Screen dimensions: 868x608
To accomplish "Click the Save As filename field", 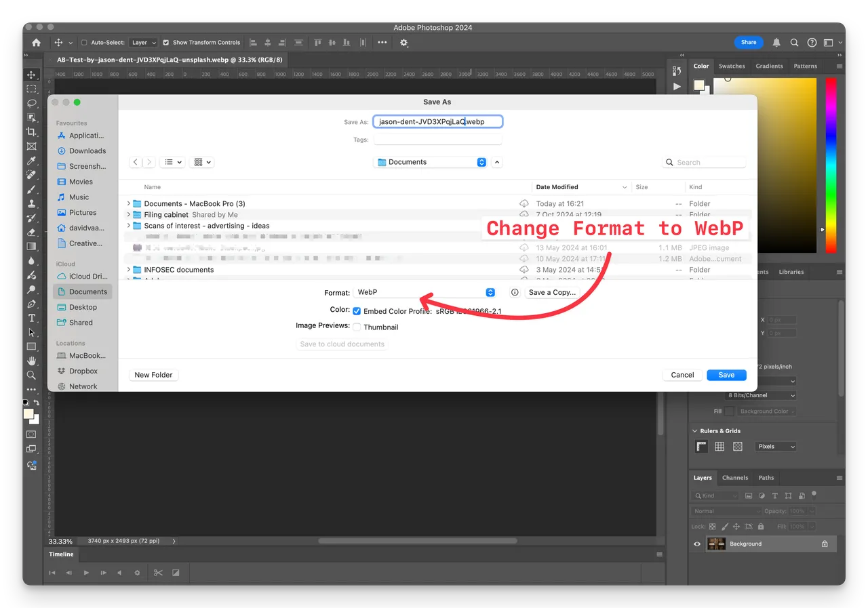I will point(438,122).
